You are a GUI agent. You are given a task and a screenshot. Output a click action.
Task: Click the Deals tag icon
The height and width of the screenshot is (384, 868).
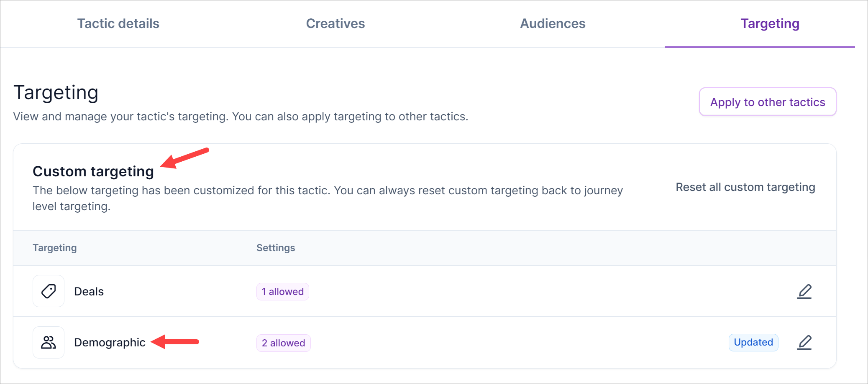click(x=49, y=291)
